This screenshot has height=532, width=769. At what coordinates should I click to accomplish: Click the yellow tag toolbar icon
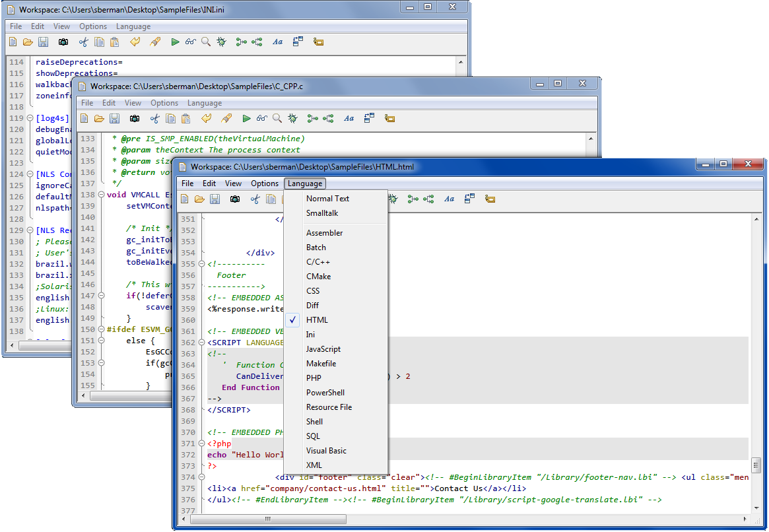point(490,199)
